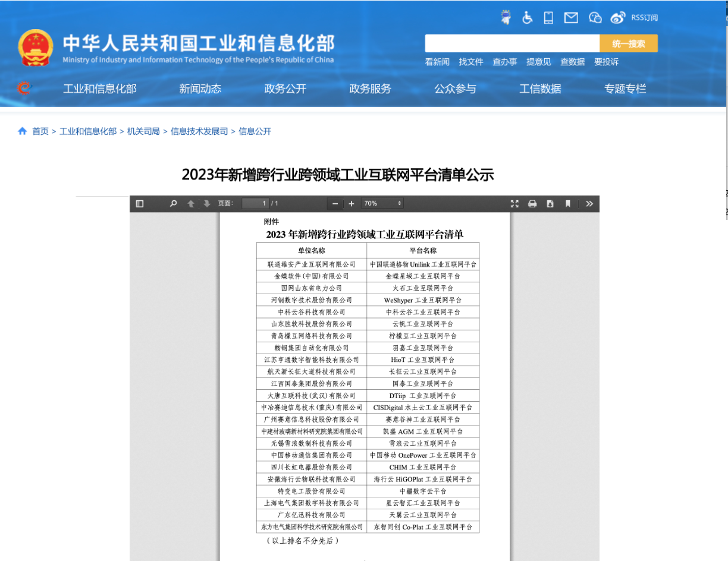Open the find-in-document search in PDF toolbar
Viewport: 728px width, 561px height.
tap(173, 203)
